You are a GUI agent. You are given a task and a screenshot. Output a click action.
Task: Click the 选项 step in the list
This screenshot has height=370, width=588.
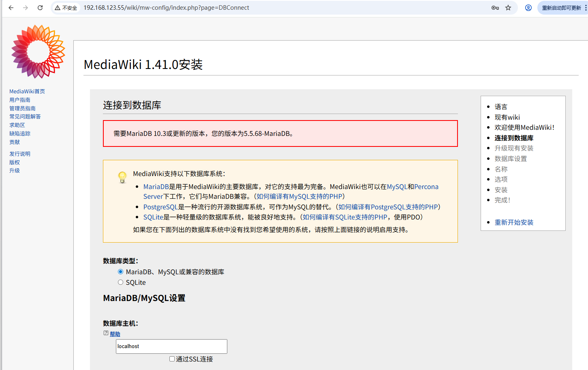click(x=501, y=179)
